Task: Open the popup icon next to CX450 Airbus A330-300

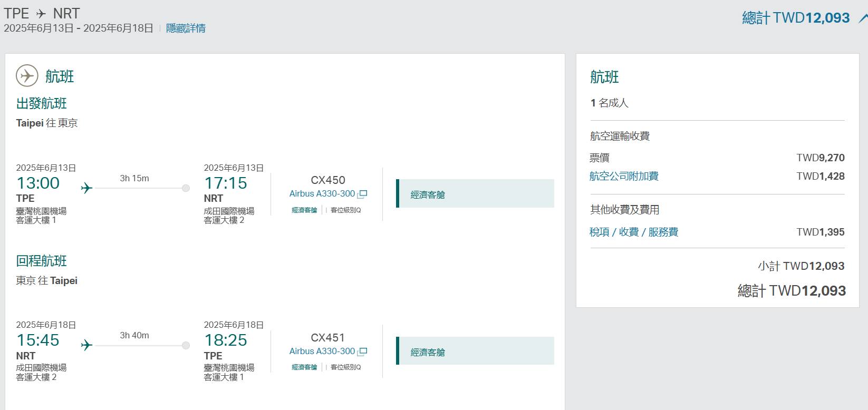Action: [362, 194]
